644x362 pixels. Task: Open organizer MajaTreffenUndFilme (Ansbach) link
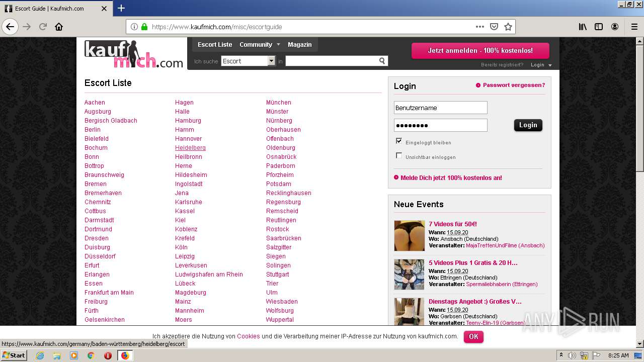[505, 245]
